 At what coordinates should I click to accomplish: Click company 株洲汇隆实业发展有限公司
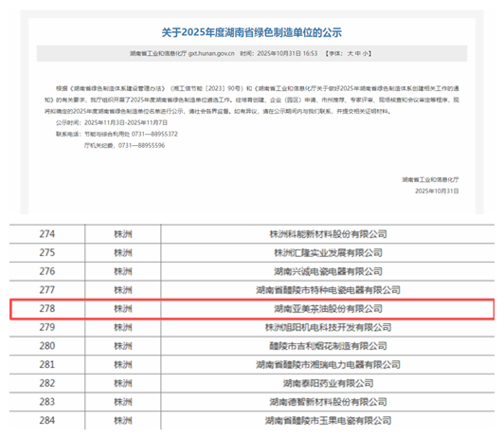click(x=328, y=253)
